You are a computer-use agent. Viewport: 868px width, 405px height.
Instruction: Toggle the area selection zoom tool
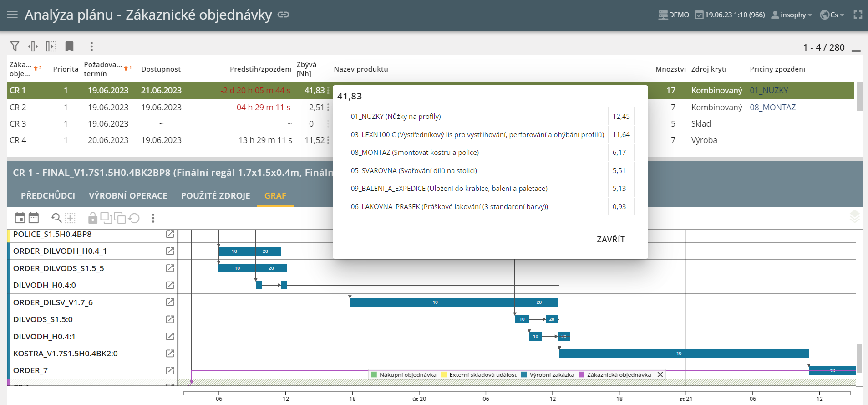(70, 218)
